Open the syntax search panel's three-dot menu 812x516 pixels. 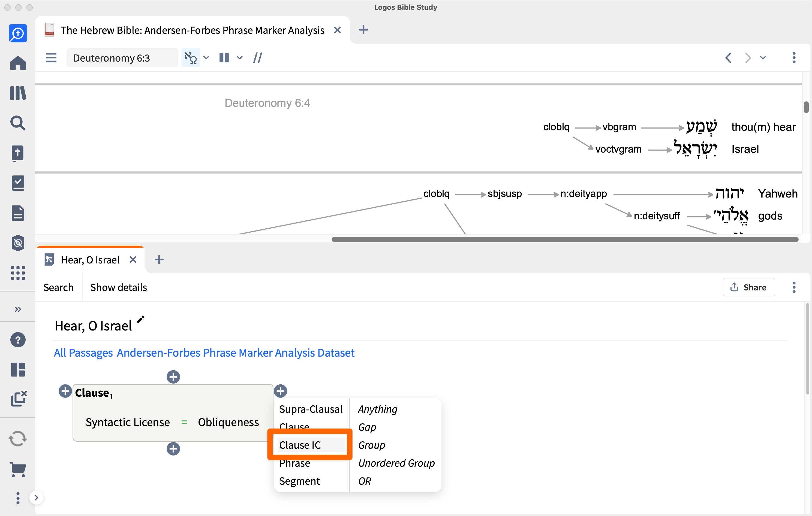tap(794, 287)
